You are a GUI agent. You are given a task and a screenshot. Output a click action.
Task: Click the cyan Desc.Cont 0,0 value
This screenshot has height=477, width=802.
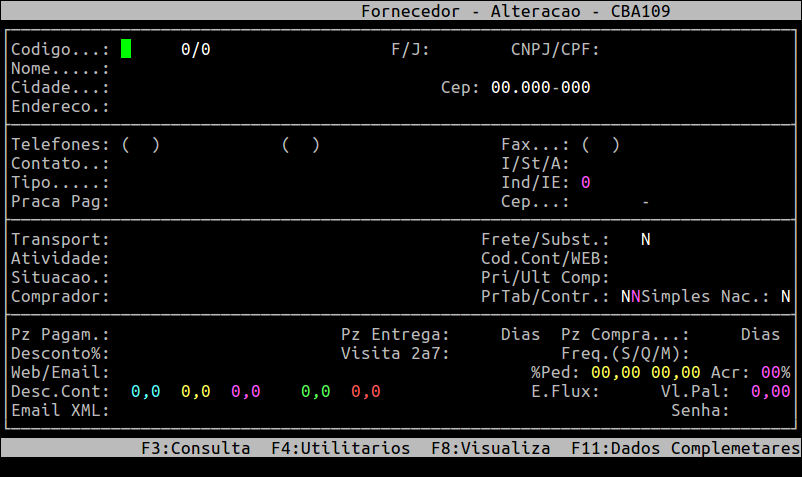pos(145,392)
